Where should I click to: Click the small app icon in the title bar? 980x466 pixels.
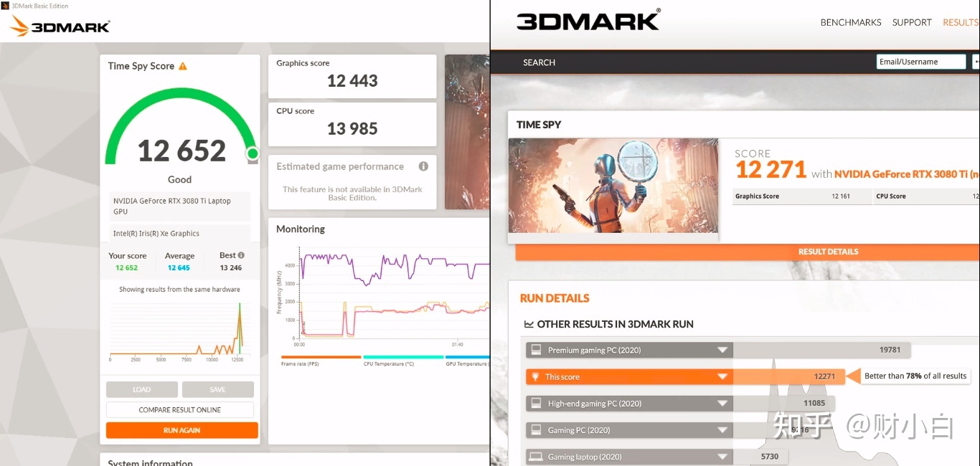[5, 6]
